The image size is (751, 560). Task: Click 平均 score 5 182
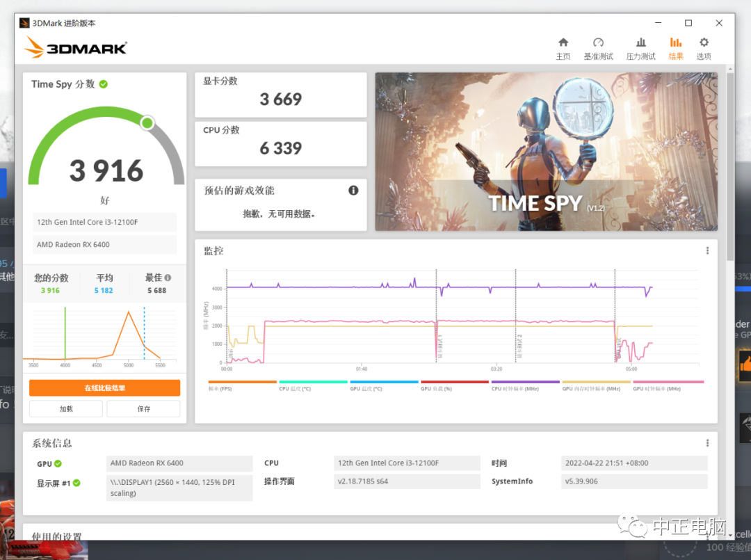coord(104,290)
